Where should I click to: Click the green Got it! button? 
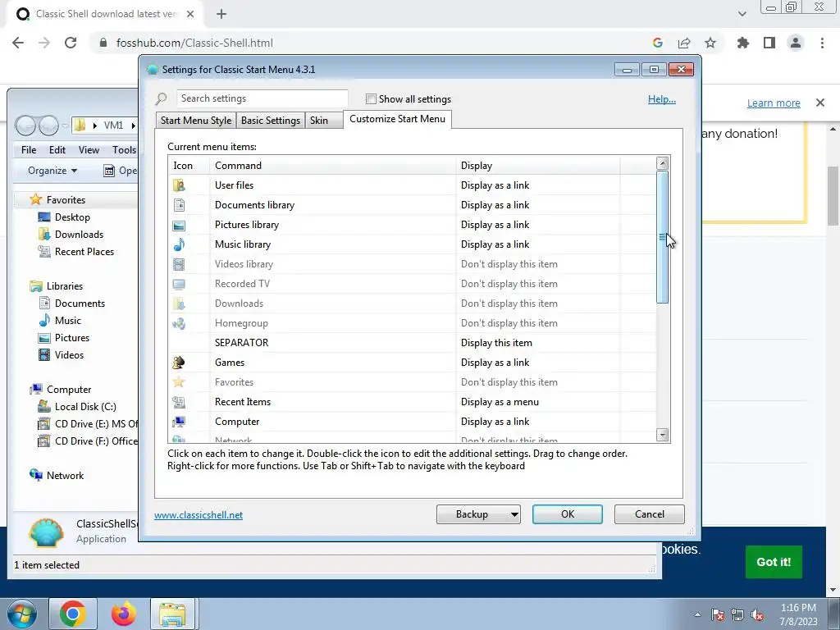(x=774, y=562)
